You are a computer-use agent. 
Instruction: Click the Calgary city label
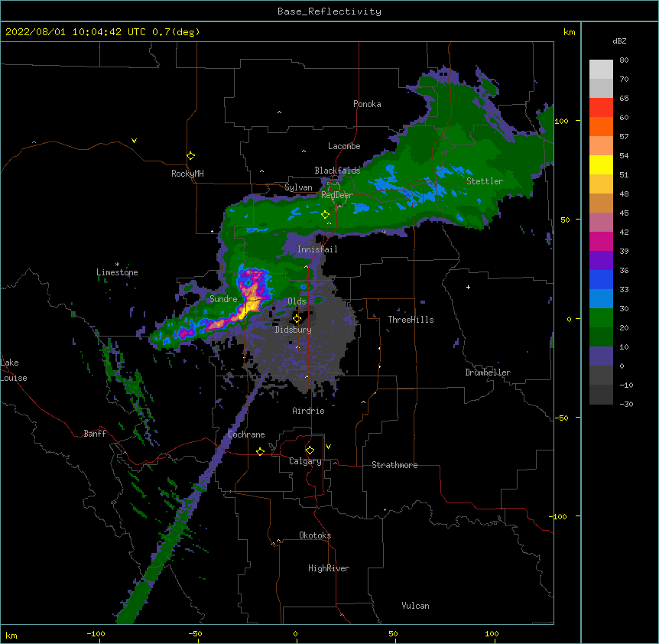coord(305,461)
